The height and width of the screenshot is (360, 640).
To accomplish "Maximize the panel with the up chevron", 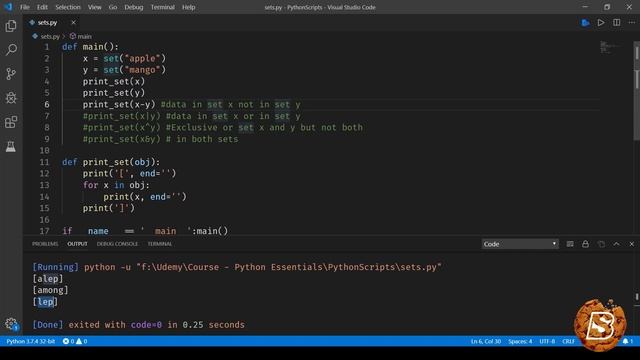I will pyautogui.click(x=617, y=244).
